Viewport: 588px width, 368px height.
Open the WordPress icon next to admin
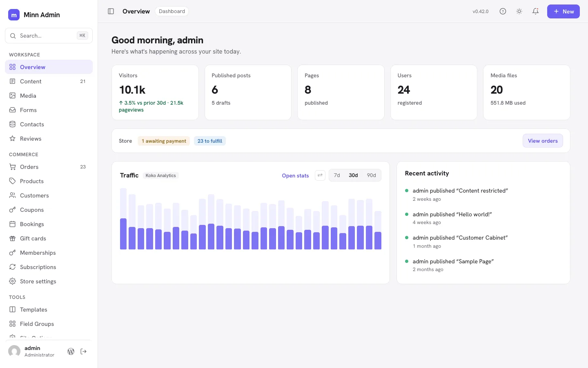71,351
